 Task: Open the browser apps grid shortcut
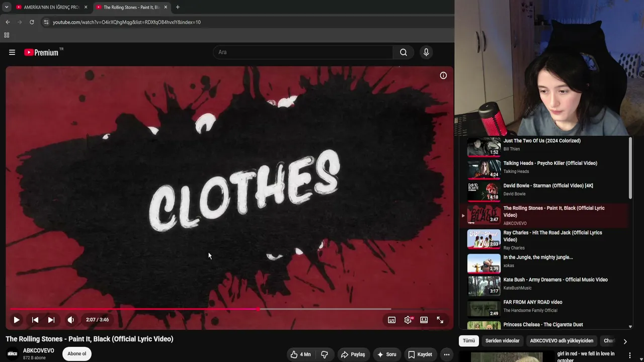[x=7, y=35]
